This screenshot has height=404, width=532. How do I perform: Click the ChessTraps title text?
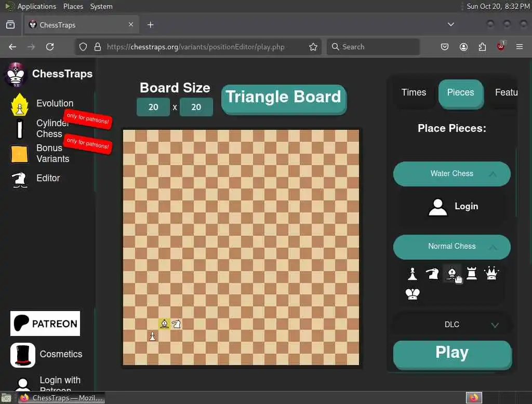point(62,74)
